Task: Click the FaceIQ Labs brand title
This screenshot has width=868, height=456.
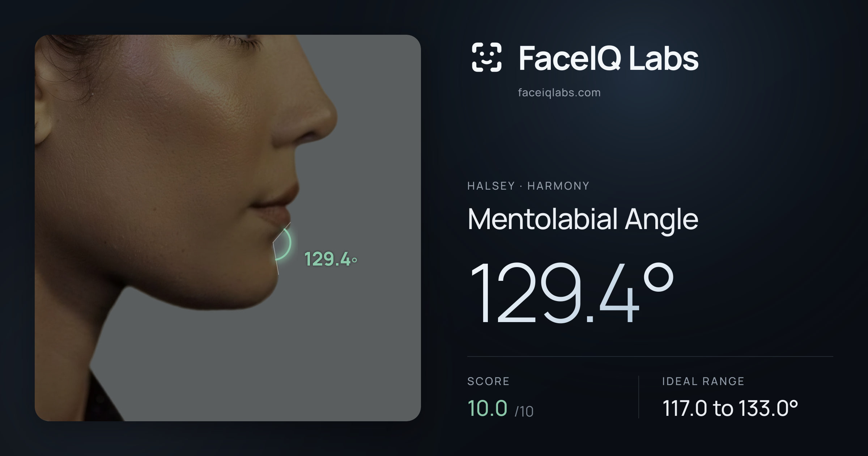Action: coord(608,58)
